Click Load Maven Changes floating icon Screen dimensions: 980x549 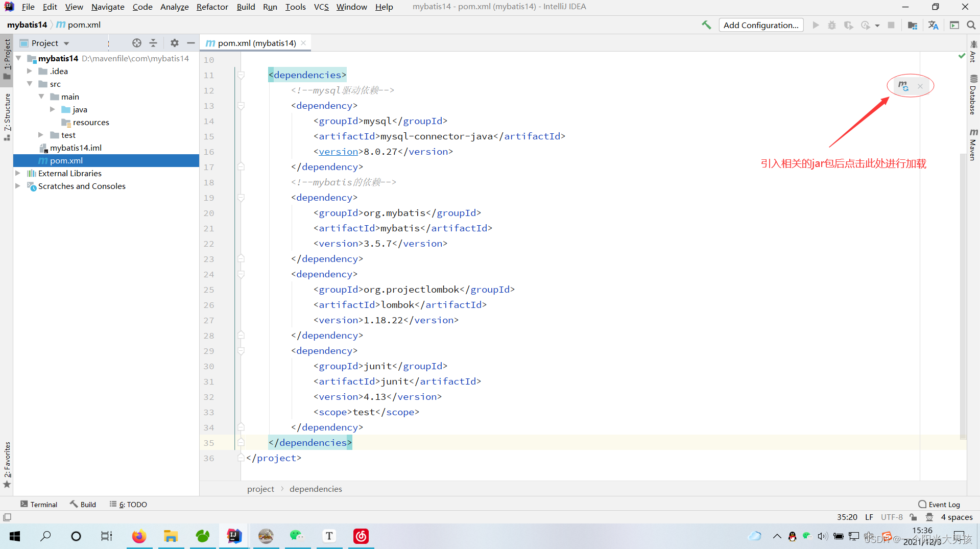903,86
